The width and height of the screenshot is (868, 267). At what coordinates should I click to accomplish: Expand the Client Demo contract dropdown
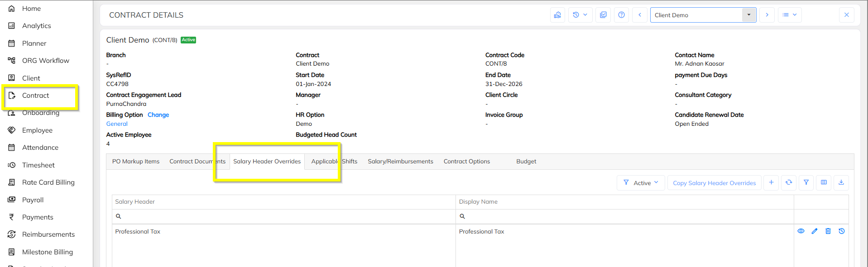tap(749, 15)
